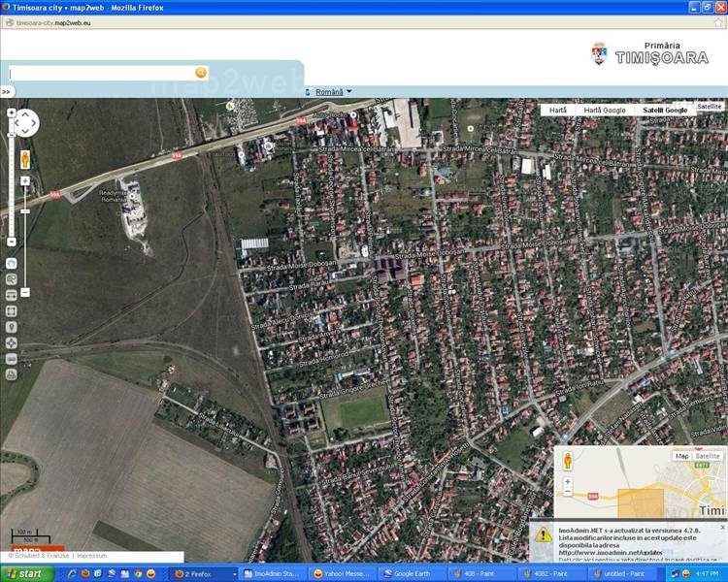Zoom in with the plus button at top-left
This screenshot has width=728, height=582.
click(x=11, y=113)
